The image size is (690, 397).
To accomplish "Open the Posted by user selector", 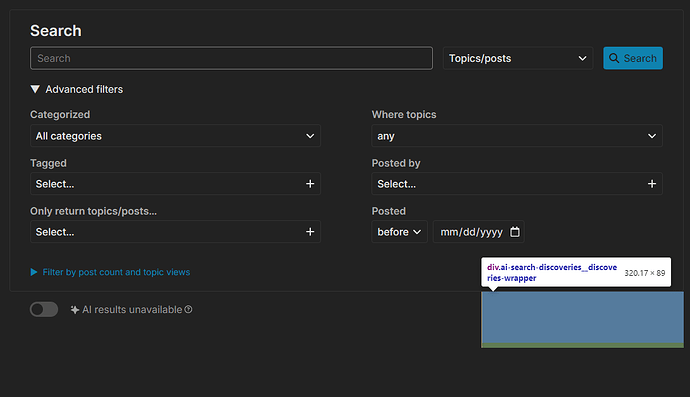I will pos(517,184).
